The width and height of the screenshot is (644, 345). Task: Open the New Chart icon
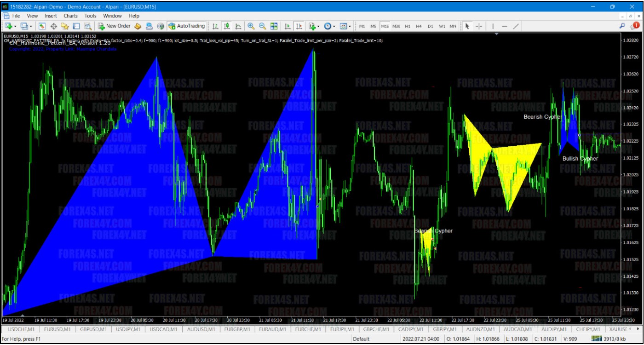(9, 26)
